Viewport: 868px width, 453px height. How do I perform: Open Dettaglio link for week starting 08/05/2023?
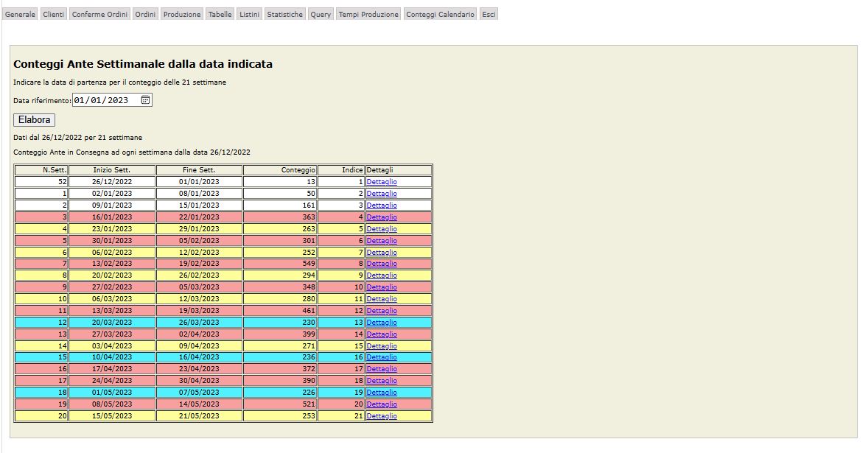click(x=382, y=404)
